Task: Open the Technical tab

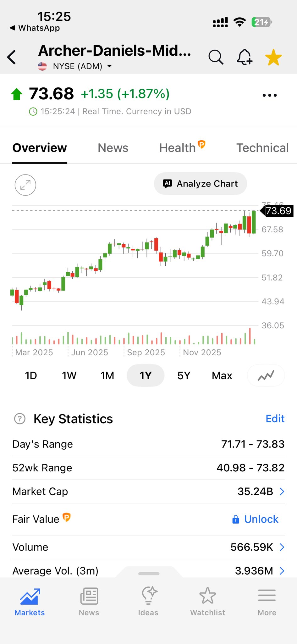Action: 262,148
